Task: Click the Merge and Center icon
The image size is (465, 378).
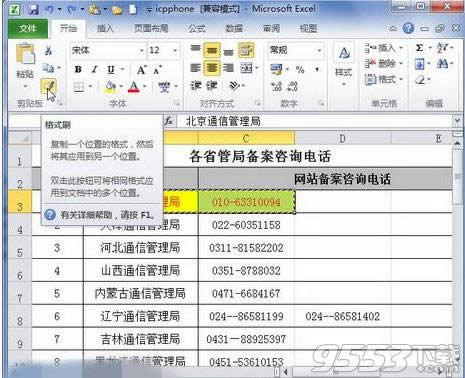Action: coord(247,68)
